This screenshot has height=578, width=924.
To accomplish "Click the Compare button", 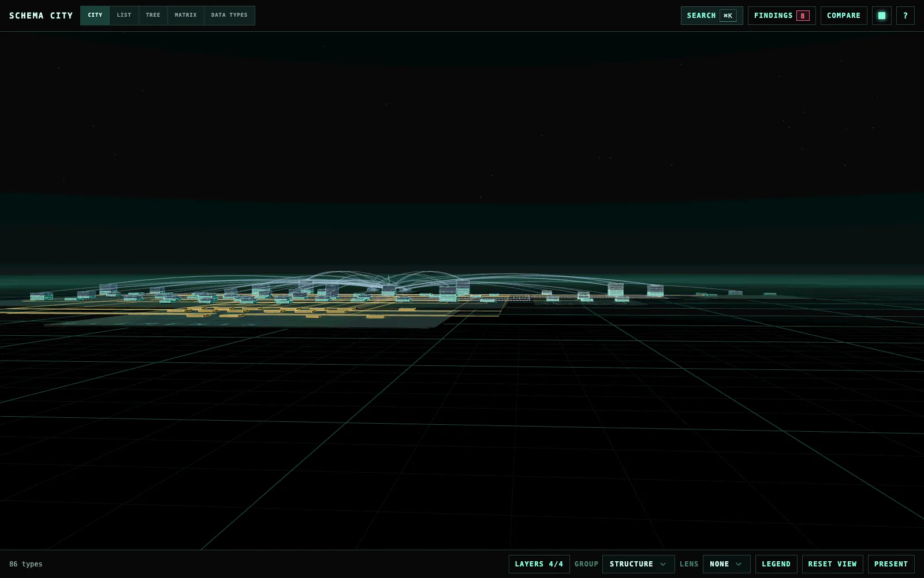I will 844,16.
